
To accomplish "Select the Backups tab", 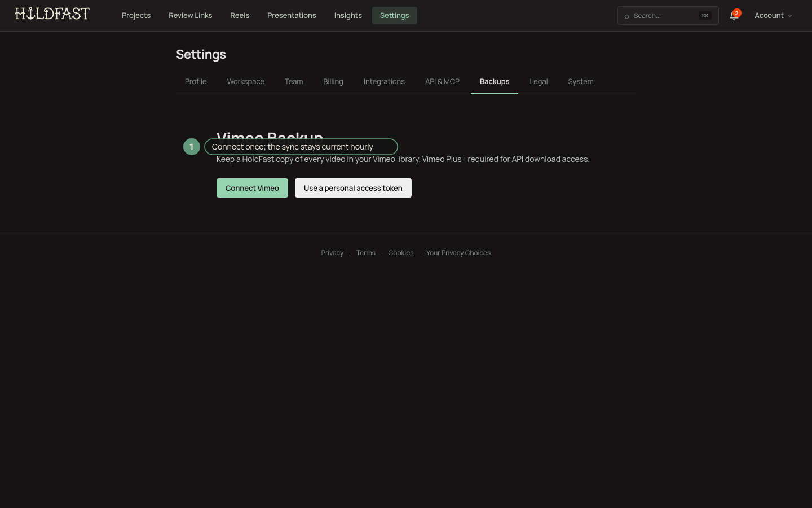I will (495, 82).
